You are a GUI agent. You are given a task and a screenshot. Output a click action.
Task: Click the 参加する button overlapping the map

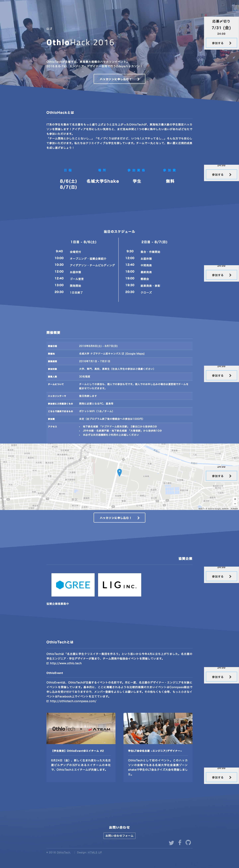222,476
